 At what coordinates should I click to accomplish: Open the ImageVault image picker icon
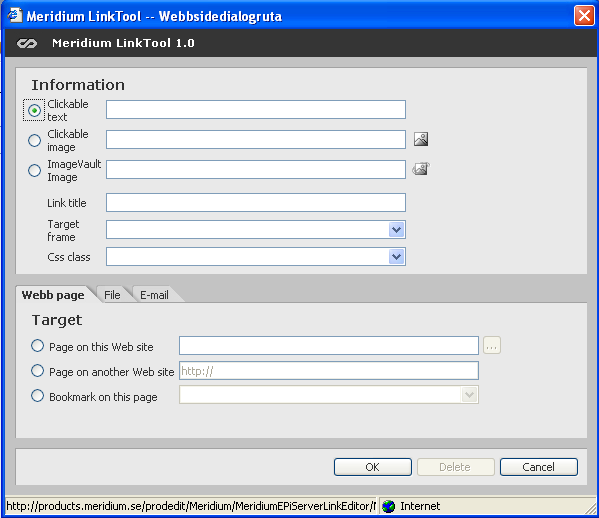tap(421, 169)
